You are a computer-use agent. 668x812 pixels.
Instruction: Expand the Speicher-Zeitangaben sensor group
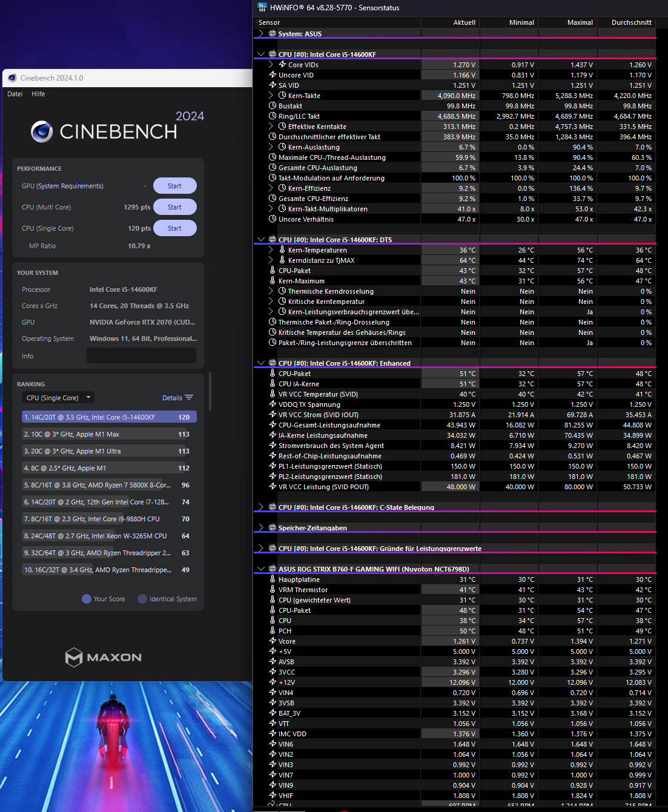[x=261, y=528]
